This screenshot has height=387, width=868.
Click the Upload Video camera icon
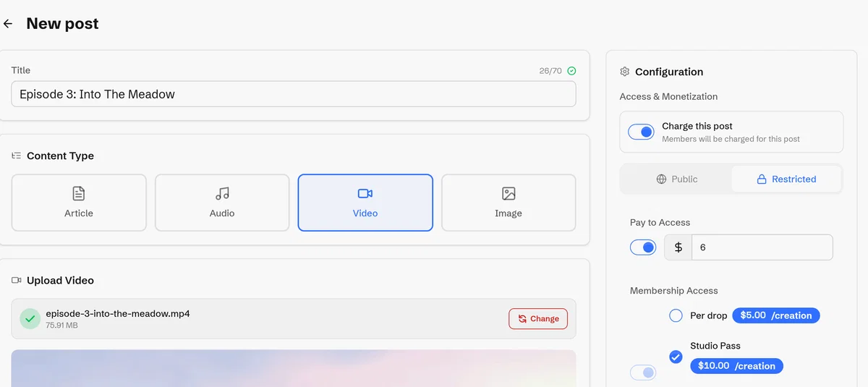coord(17,280)
